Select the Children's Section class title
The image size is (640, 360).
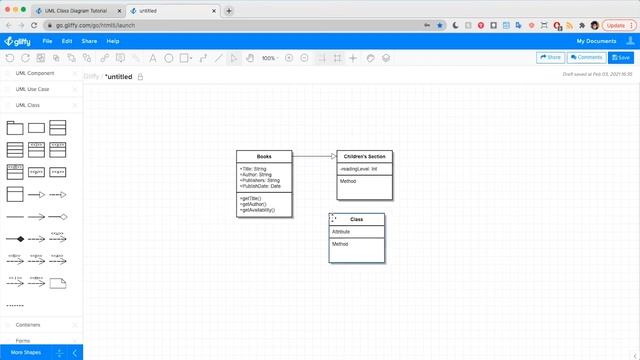[364, 156]
